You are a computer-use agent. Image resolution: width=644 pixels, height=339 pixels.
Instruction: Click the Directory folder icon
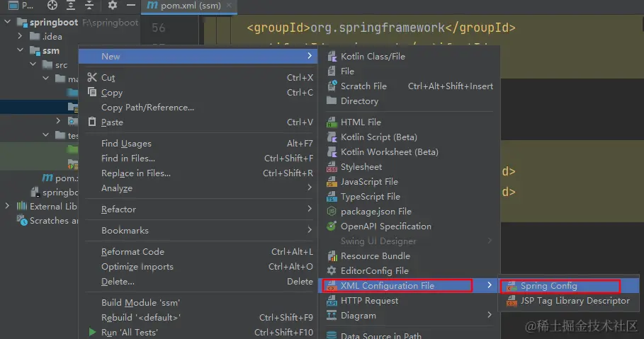(x=332, y=100)
